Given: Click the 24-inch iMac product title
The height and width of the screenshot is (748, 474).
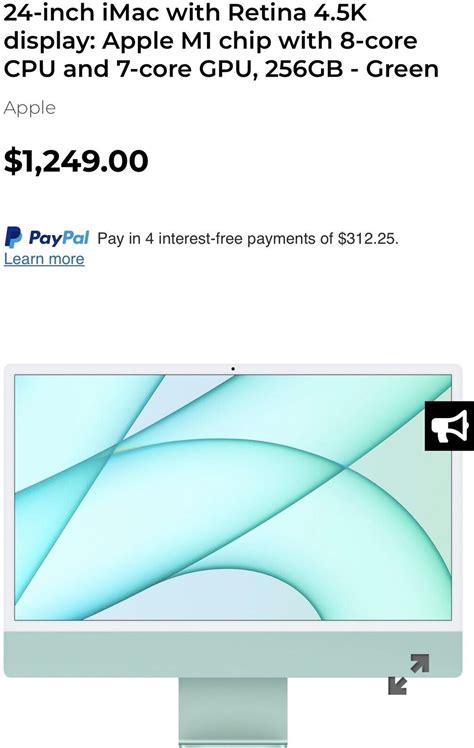Looking at the screenshot, I should click(x=221, y=41).
